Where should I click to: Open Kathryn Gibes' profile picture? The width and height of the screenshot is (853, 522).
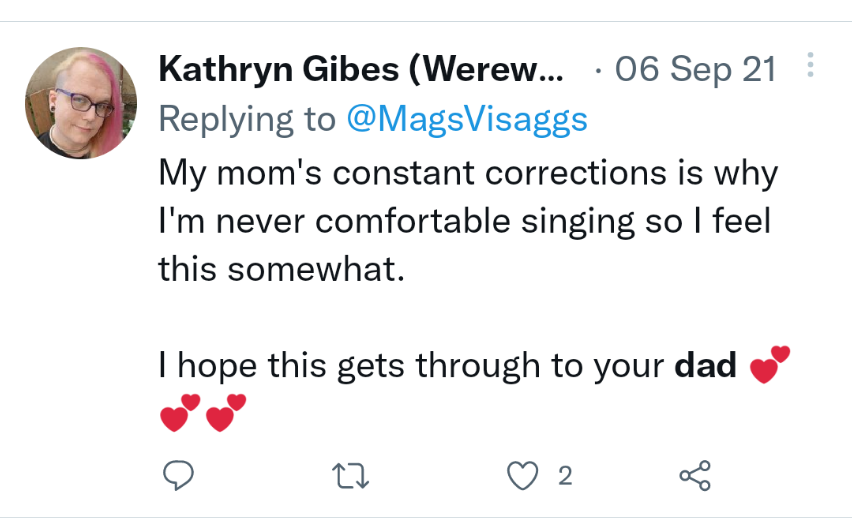[x=81, y=103]
